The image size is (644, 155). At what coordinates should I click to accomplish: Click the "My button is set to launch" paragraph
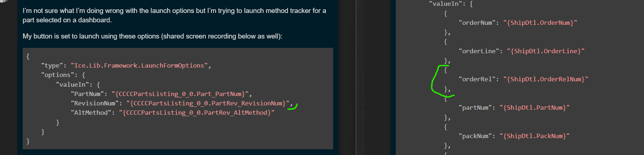click(153, 36)
